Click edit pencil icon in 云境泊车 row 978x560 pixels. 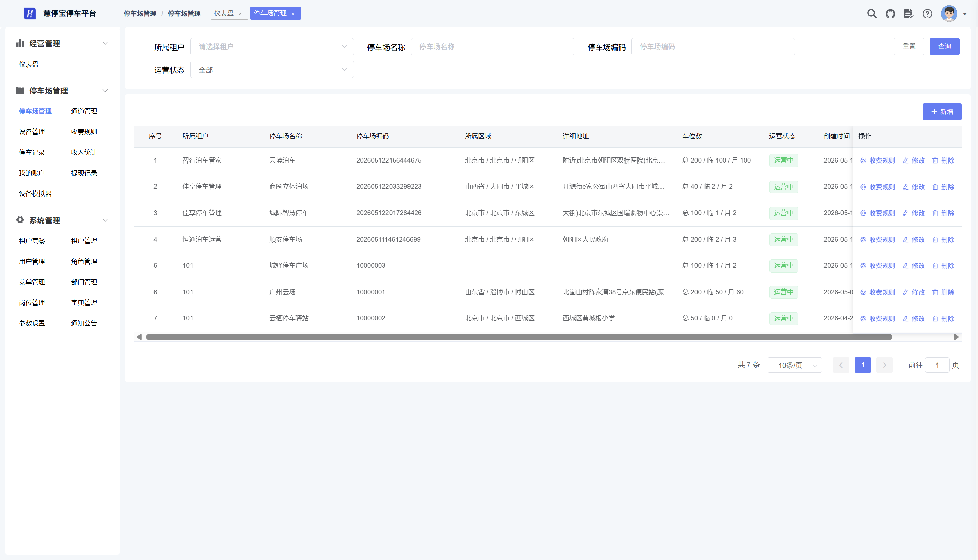point(905,161)
